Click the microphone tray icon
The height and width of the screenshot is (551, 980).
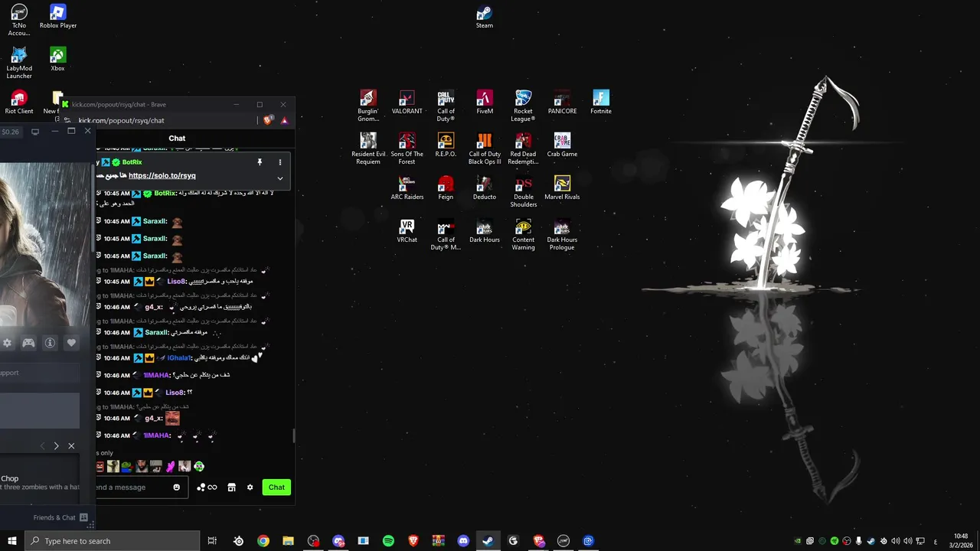point(859,541)
